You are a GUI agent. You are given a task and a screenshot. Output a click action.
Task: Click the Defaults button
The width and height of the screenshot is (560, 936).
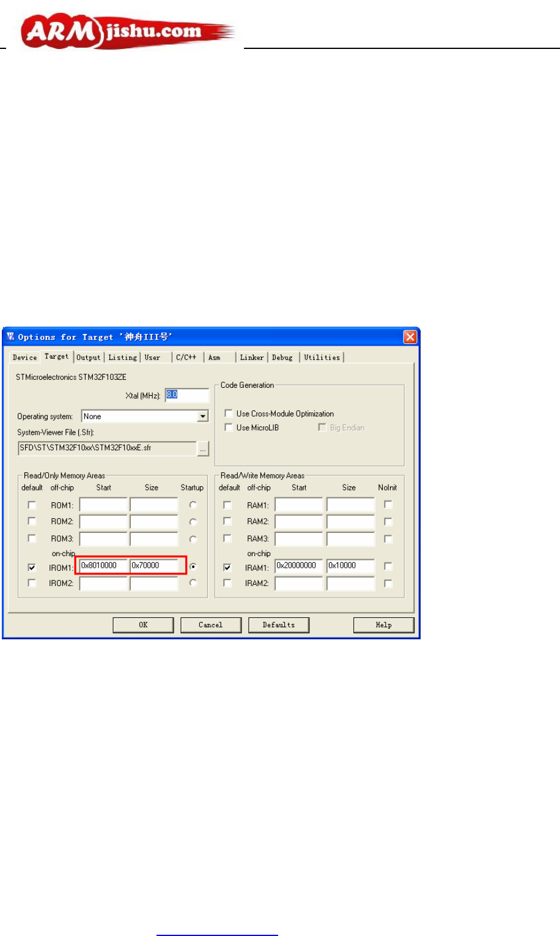279,625
